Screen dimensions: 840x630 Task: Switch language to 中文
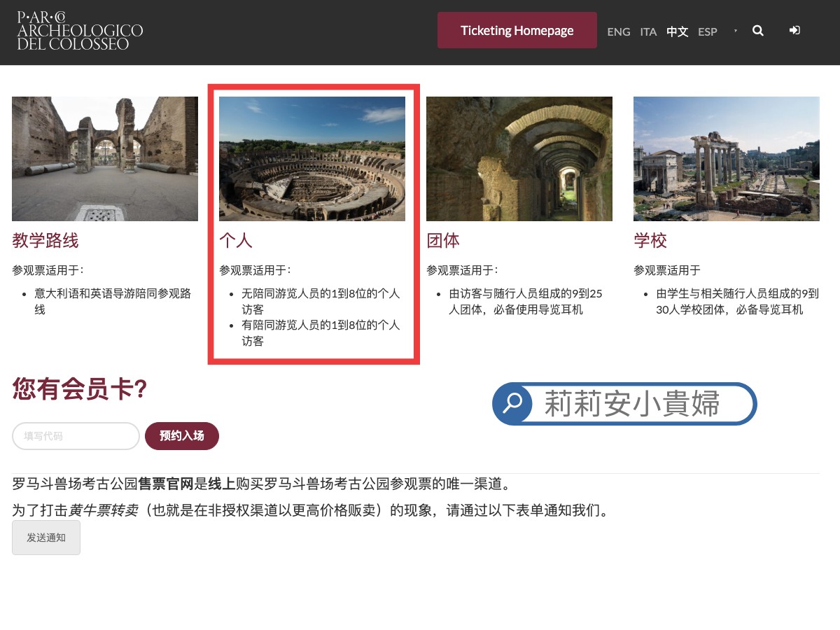(677, 31)
